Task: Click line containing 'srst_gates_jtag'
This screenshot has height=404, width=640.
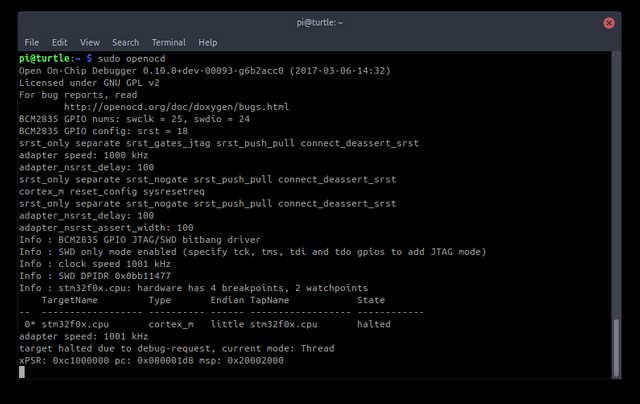Action: point(219,143)
